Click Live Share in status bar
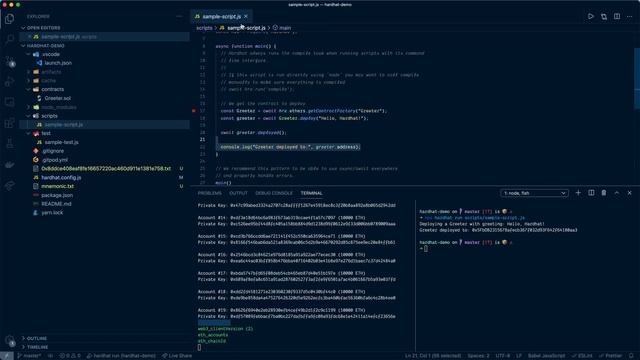 click(x=177, y=356)
